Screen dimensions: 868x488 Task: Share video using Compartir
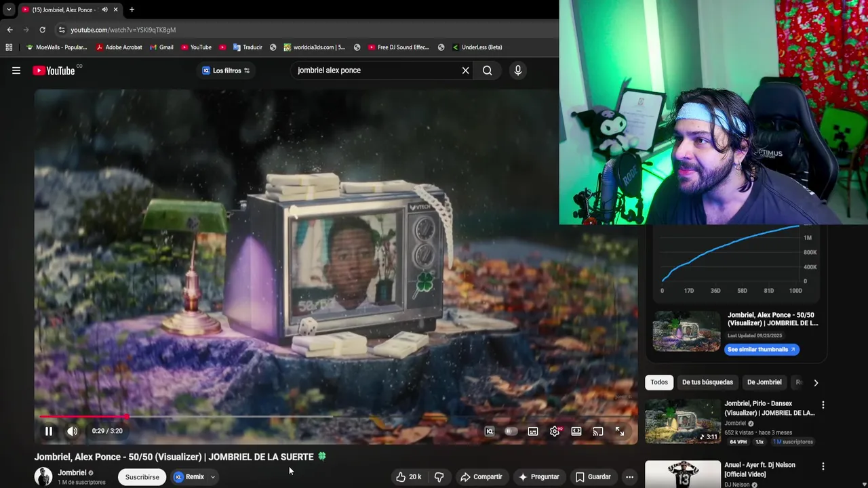(481, 477)
